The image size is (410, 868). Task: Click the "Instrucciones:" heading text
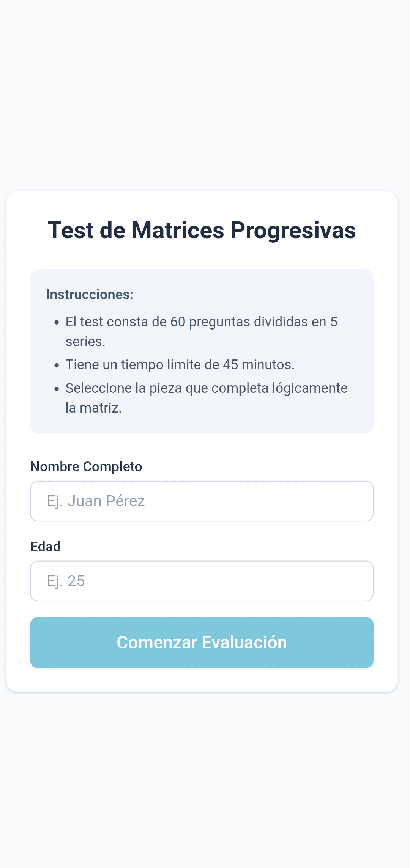point(90,294)
